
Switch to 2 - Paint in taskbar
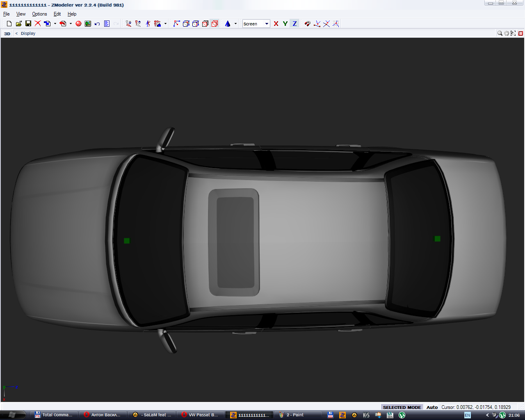click(294, 415)
